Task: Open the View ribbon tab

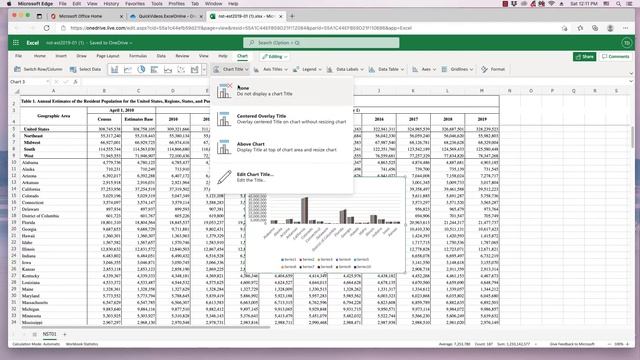Action: [x=203, y=56]
